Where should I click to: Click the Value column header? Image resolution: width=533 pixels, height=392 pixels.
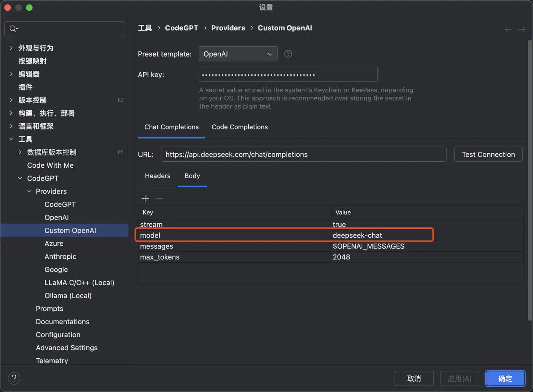(x=427, y=212)
